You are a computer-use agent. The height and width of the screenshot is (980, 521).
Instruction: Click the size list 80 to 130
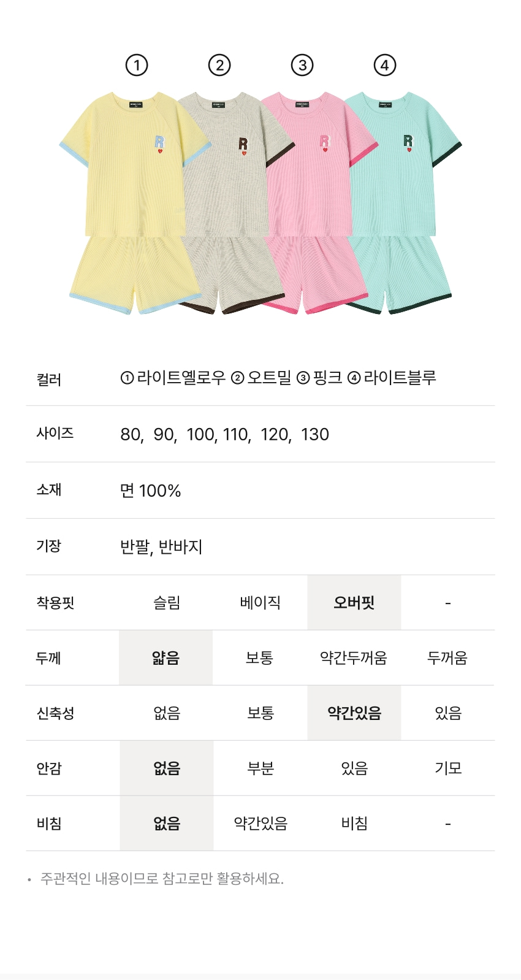[x=224, y=435]
